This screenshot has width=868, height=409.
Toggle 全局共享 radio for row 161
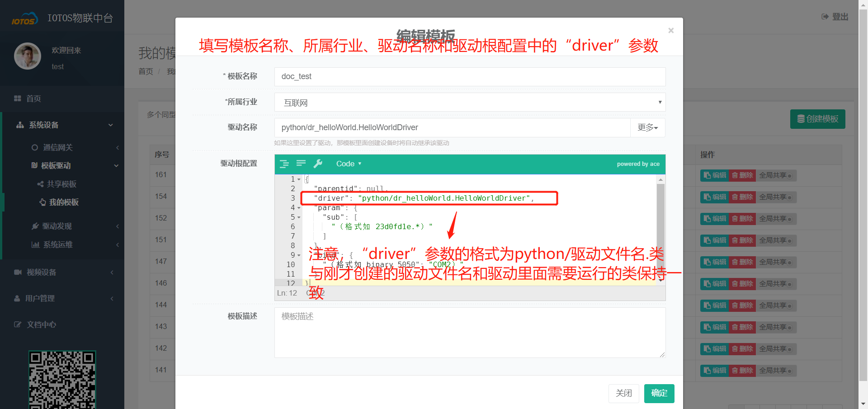(789, 176)
